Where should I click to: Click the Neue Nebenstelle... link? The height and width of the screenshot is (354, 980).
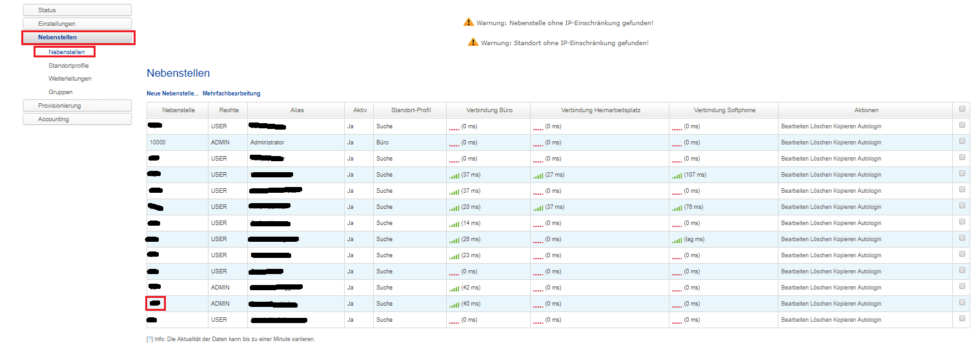click(x=172, y=93)
